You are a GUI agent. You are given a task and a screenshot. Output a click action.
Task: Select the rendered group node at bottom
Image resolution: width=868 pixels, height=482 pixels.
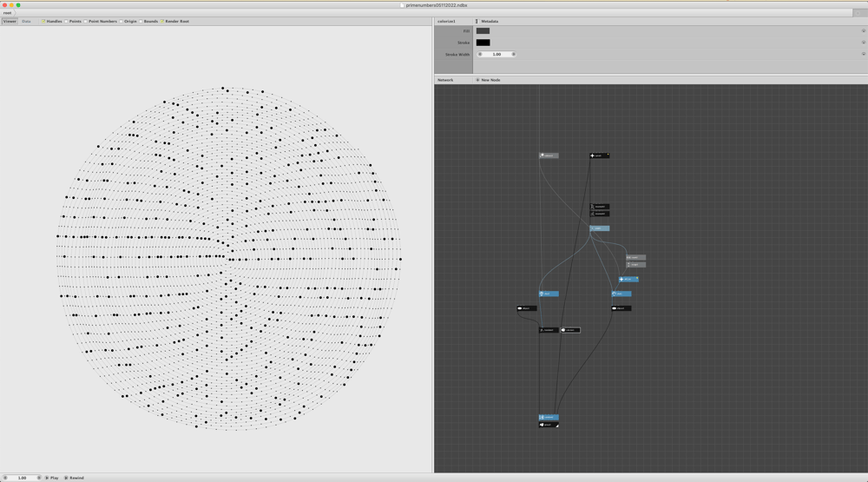(549, 425)
